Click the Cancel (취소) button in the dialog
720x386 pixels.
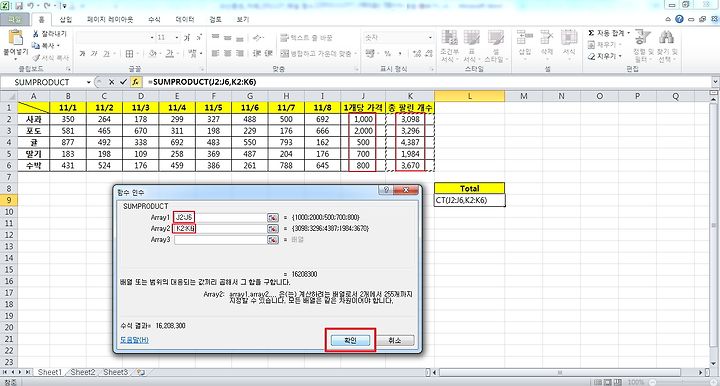395,341
